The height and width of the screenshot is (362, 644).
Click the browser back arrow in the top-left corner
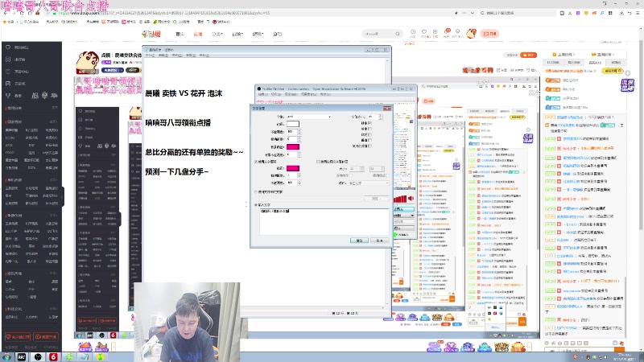(6, 13)
